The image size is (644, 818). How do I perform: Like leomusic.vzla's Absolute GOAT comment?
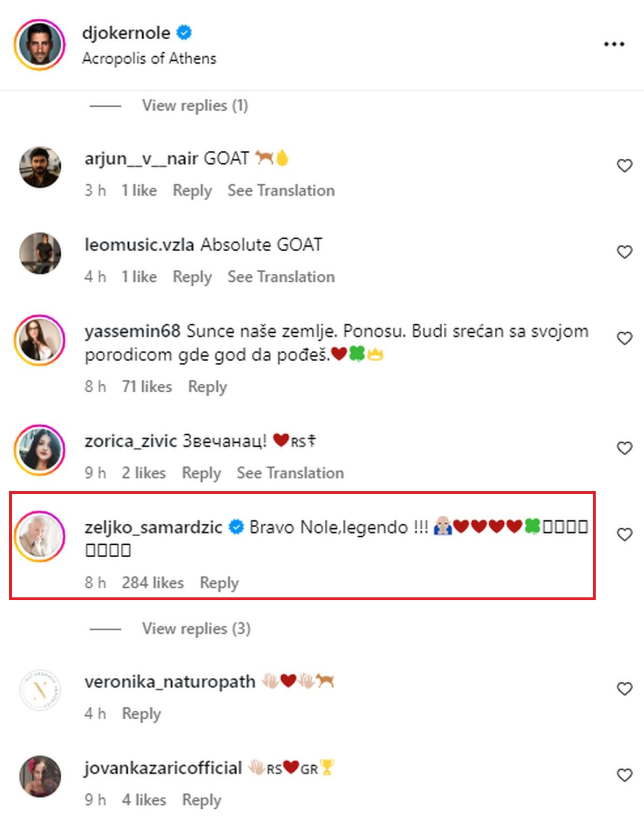(624, 252)
